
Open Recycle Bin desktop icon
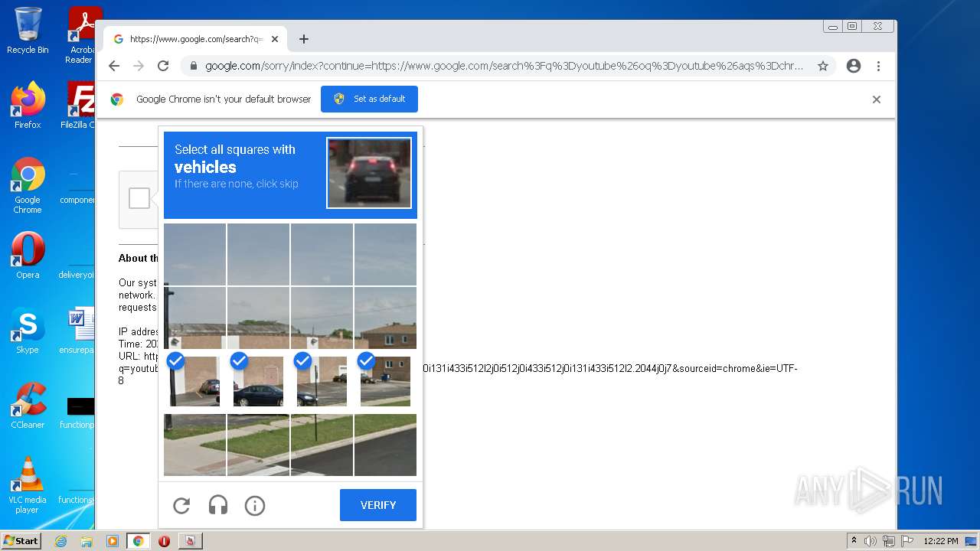tap(28, 31)
